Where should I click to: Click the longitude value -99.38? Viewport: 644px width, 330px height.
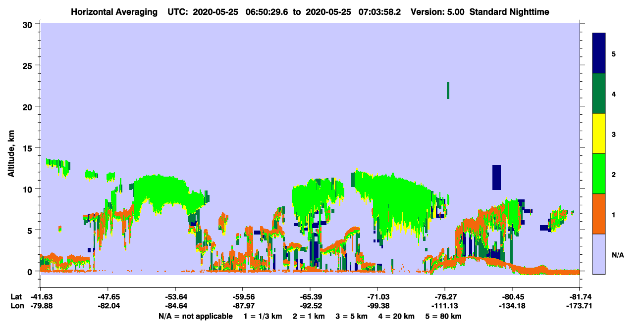pyautogui.click(x=377, y=306)
